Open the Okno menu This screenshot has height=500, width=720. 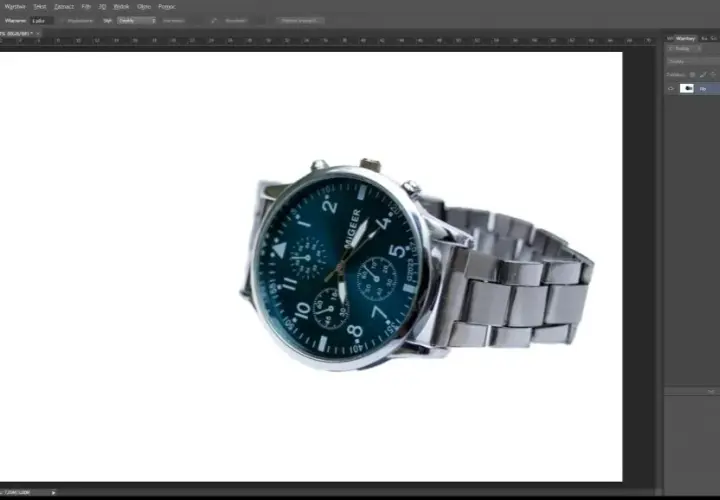click(x=144, y=7)
